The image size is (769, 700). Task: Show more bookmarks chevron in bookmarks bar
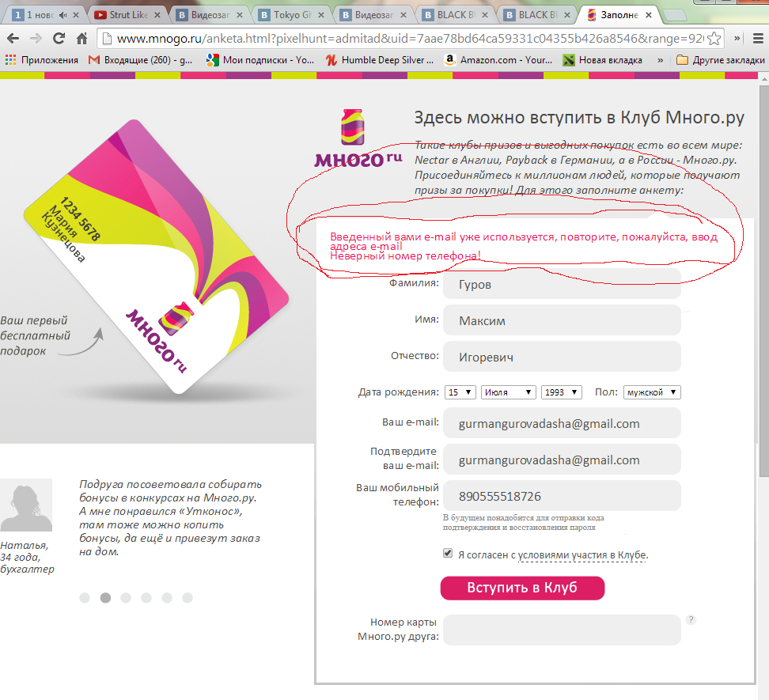coord(660,60)
